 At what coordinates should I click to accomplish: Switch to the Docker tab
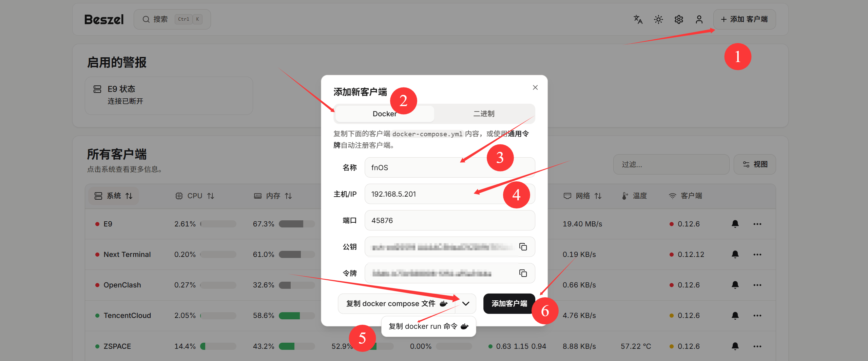tap(384, 114)
